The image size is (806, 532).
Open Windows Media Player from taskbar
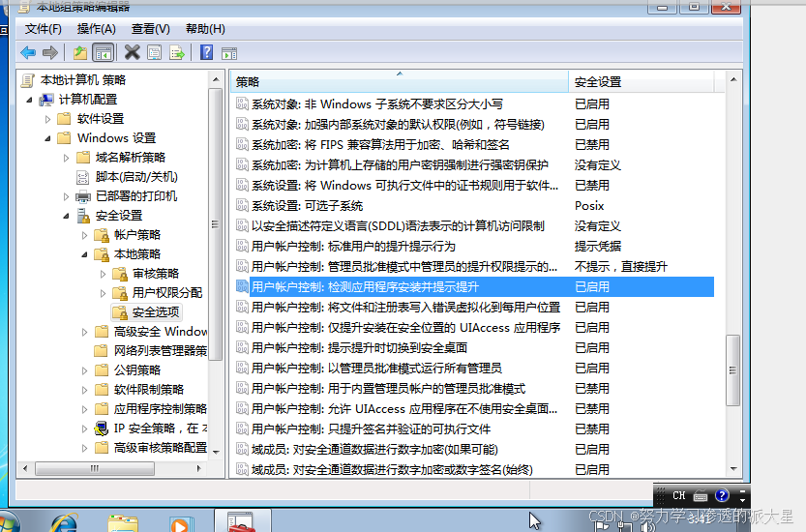(180, 524)
